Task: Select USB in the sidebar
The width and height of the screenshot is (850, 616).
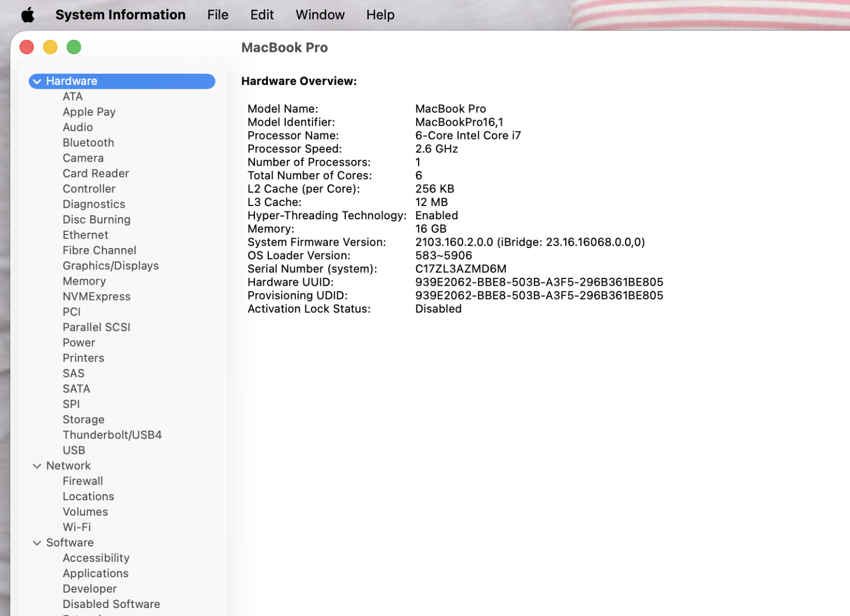Action: [74, 451]
